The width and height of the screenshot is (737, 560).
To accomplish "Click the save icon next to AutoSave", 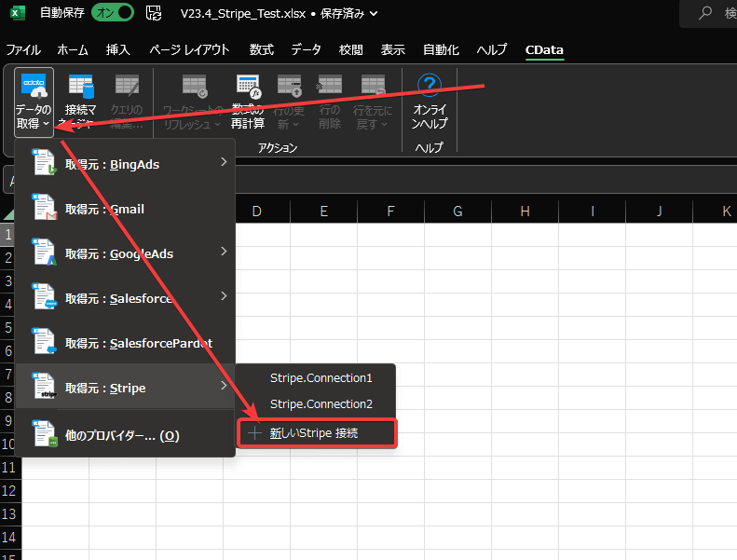I will 153,13.
